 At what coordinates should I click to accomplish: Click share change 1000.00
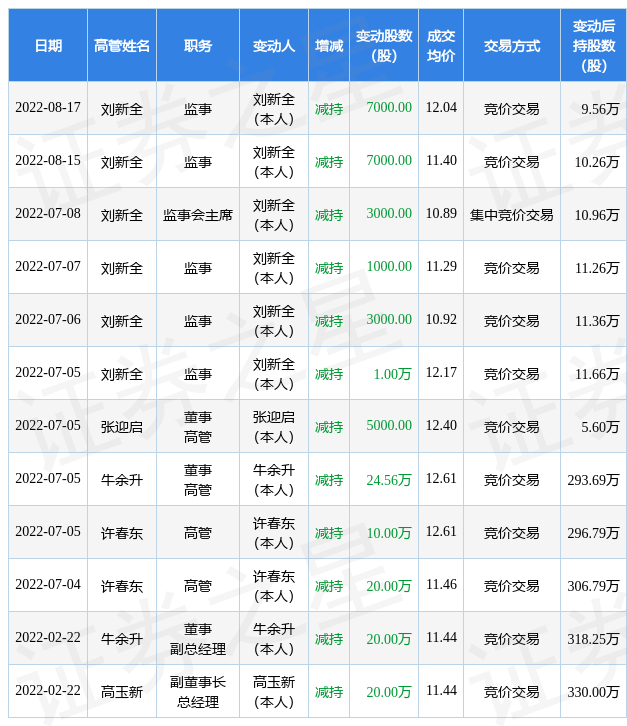point(389,267)
